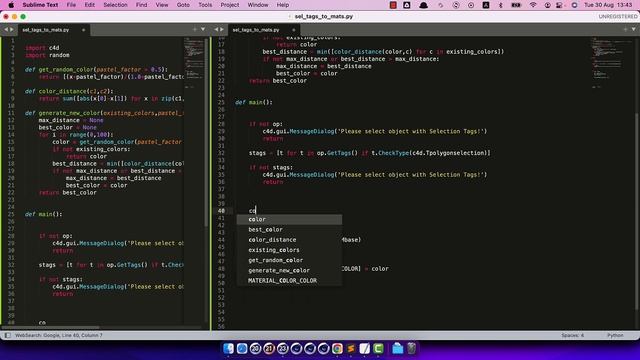
Task: Open the blue folder in dock
Action: (398, 349)
